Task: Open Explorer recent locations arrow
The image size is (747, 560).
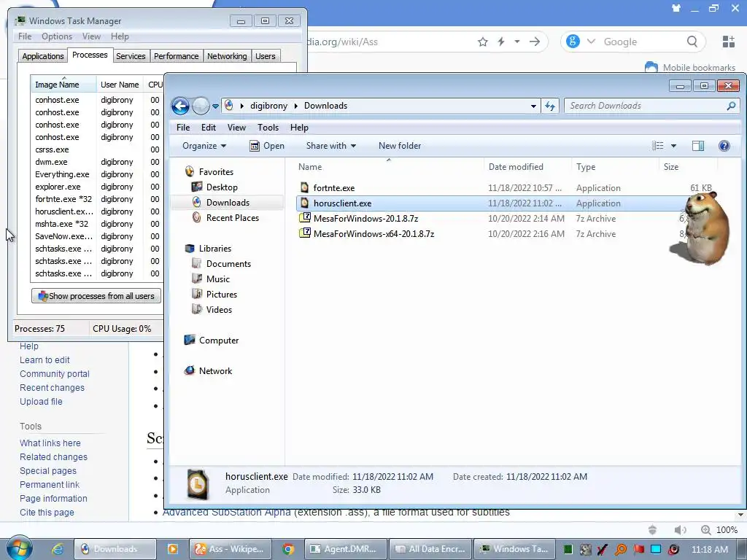Action: (x=215, y=106)
